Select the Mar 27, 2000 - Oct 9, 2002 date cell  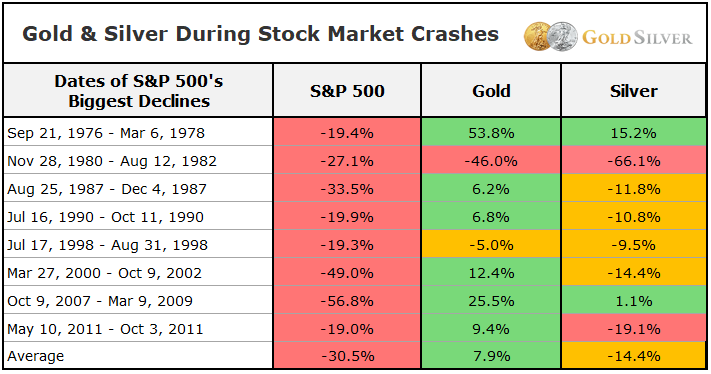tap(138, 272)
